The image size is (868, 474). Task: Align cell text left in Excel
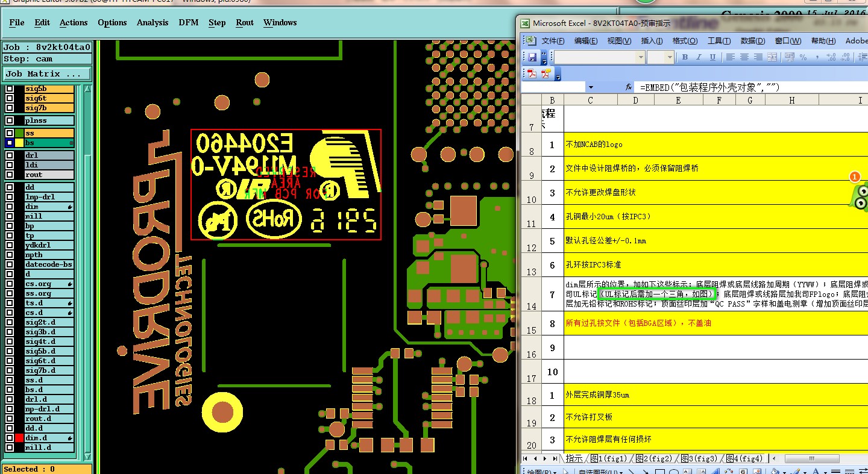point(730,57)
